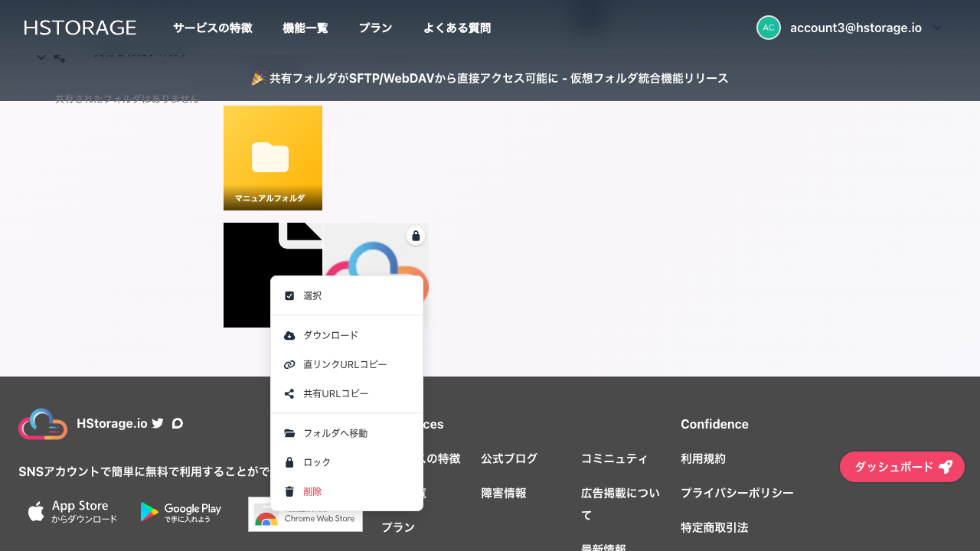Click the trash can icon beside 削除
The height and width of the screenshot is (551, 980).
(x=289, y=491)
